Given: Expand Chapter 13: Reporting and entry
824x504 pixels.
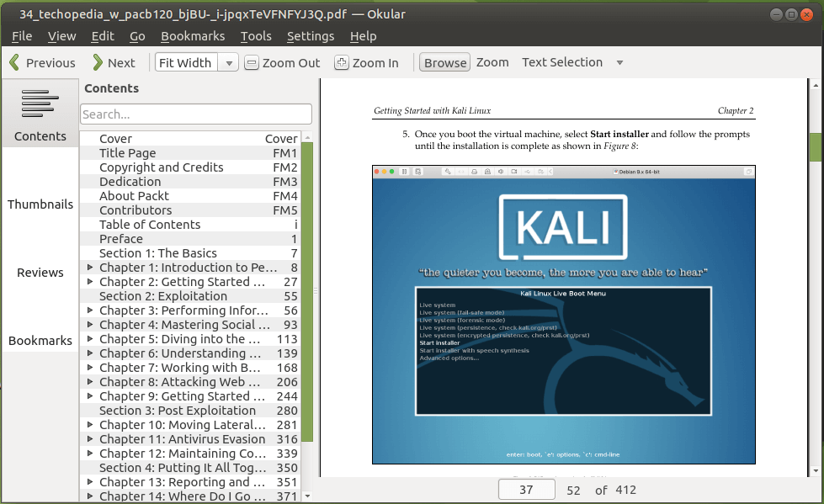Looking at the screenshot, I should (x=90, y=482).
